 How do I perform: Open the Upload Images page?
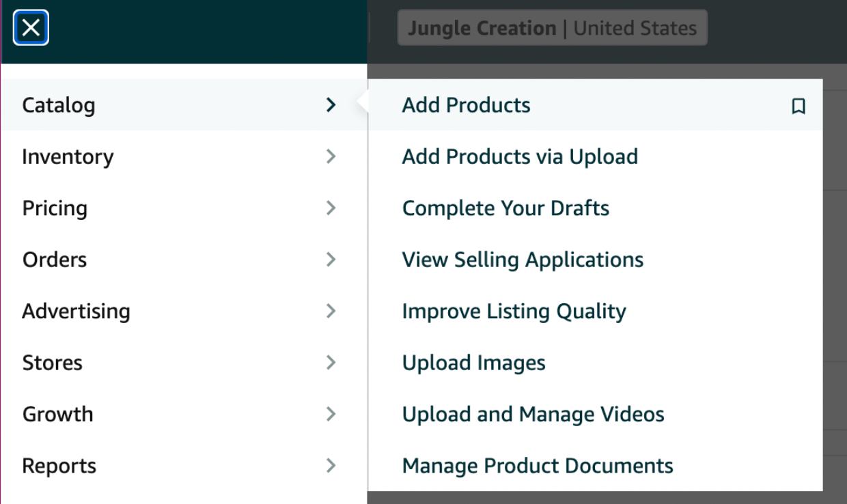coord(473,363)
